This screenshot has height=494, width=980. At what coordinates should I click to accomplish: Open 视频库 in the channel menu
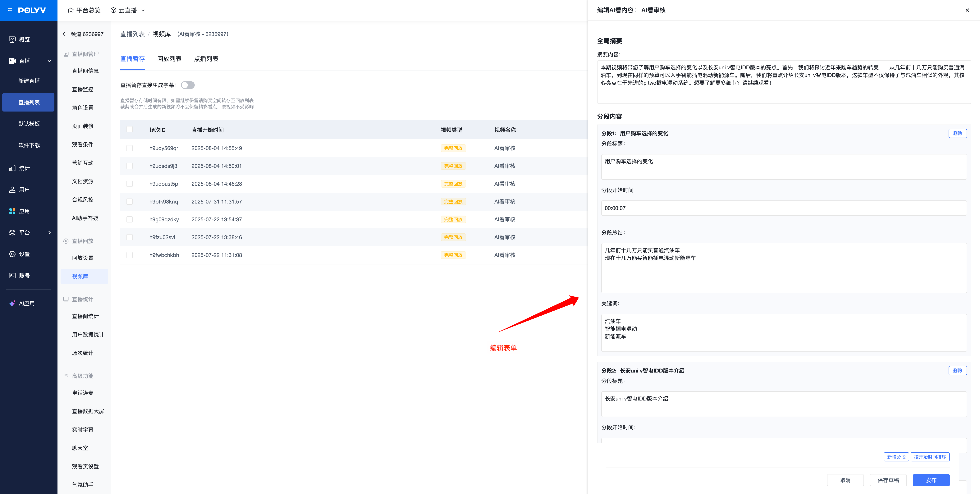[84, 277]
